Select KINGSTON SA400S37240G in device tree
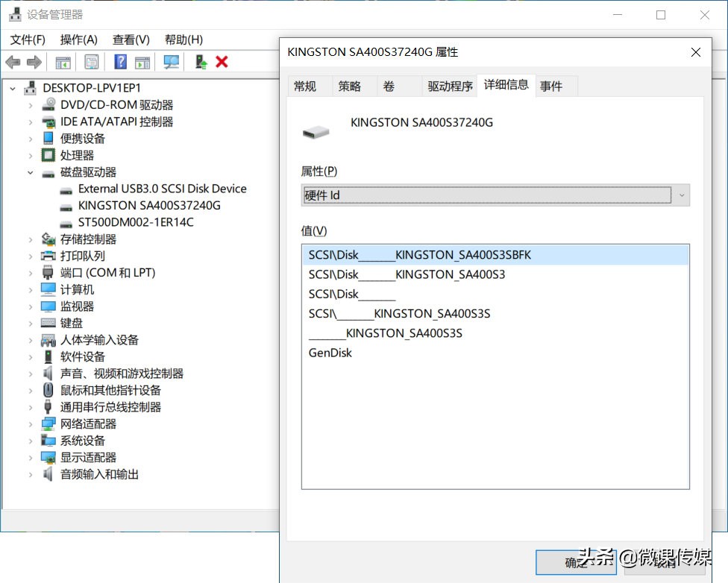728x583 pixels. coord(149,206)
